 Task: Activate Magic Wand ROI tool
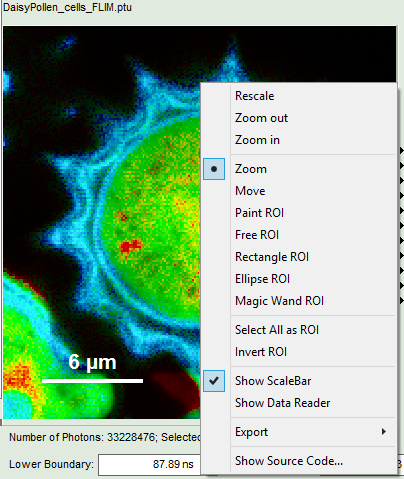[279, 301]
